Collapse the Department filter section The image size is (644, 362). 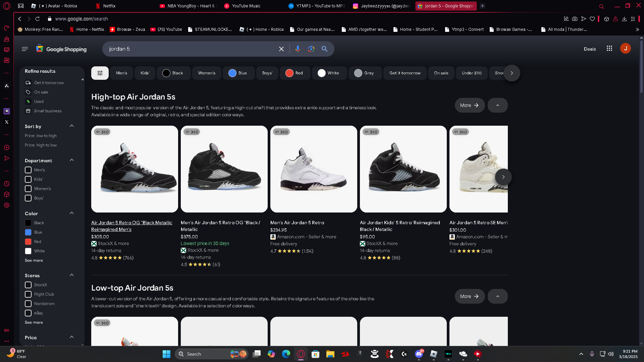coord(72,160)
